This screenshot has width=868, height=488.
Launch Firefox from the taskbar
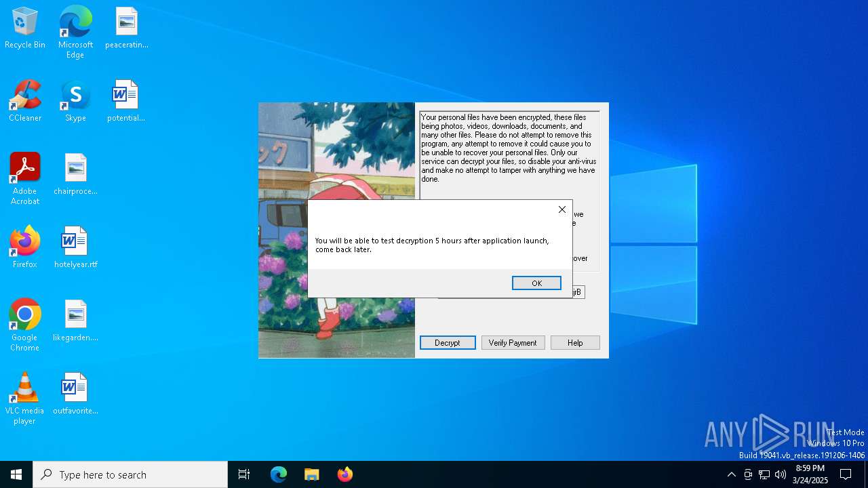pos(345,474)
